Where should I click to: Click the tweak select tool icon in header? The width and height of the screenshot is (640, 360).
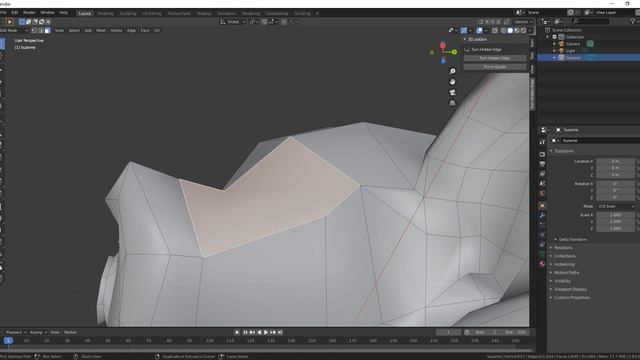click(9, 22)
